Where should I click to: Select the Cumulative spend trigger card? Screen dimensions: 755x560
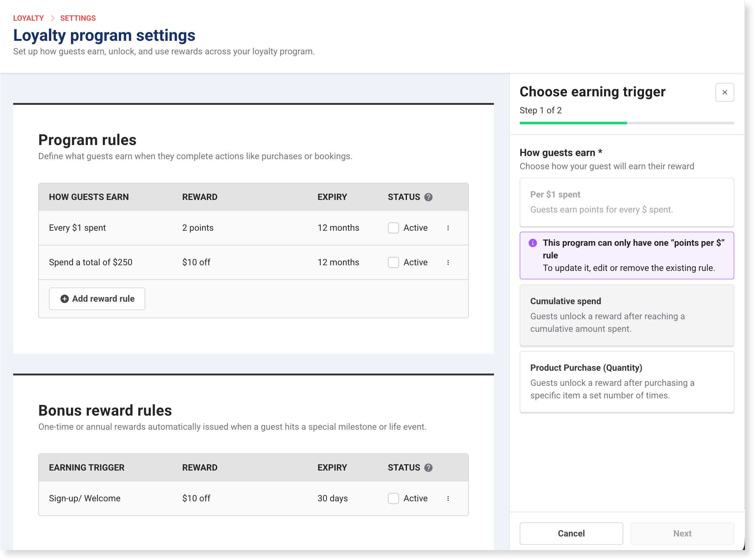[627, 315]
